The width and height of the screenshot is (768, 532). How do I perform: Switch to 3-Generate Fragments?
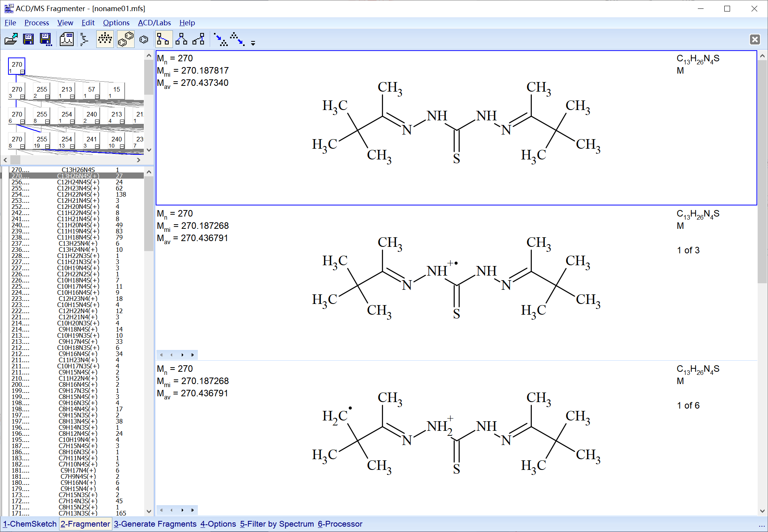pos(155,524)
